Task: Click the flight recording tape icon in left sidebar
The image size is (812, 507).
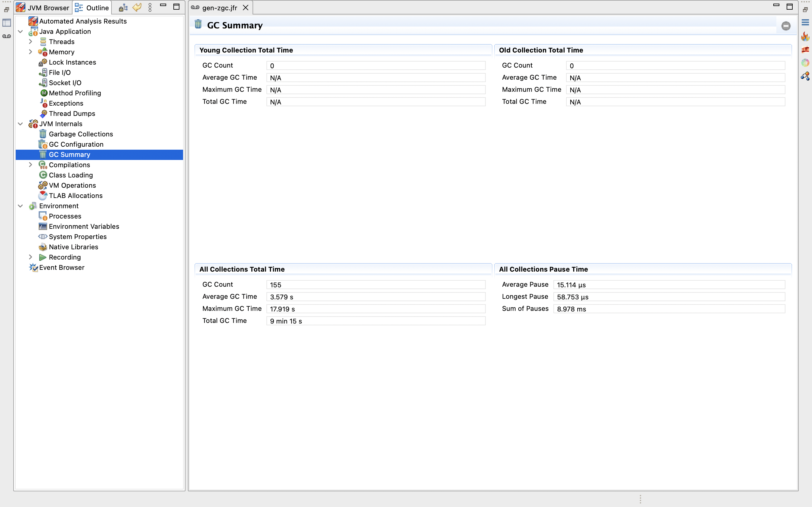Action: 7,36
